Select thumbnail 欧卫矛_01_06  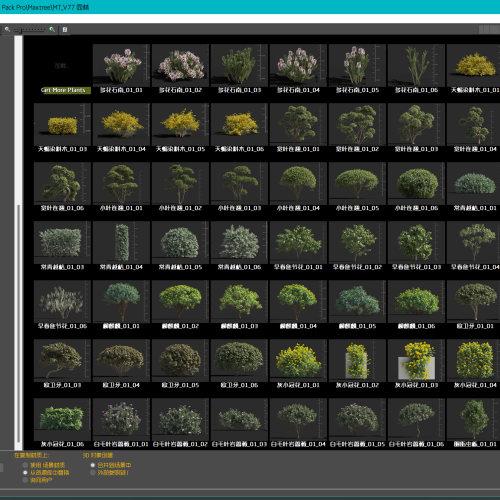[x=239, y=360]
